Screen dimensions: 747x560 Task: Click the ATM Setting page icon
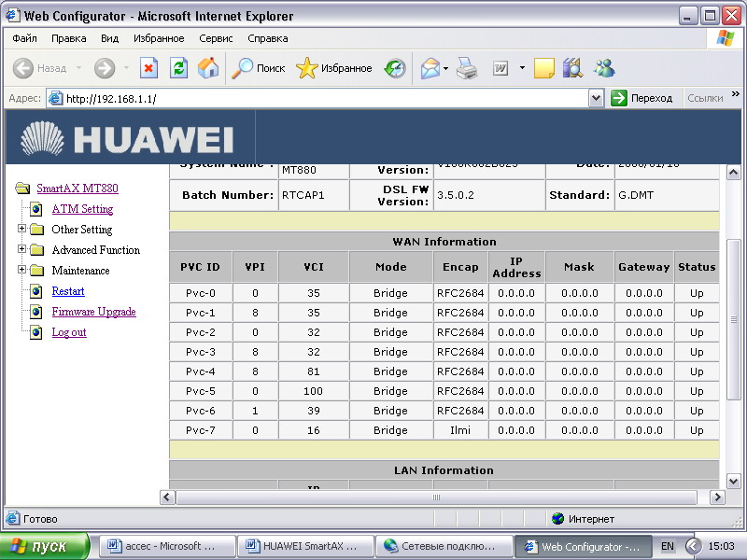pyautogui.click(x=36, y=209)
